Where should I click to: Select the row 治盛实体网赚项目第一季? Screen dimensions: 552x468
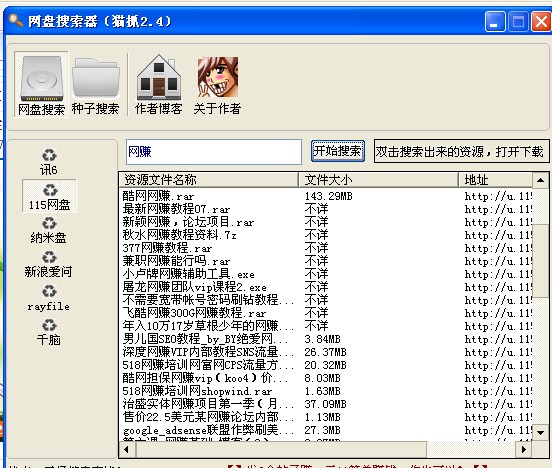coord(326,404)
